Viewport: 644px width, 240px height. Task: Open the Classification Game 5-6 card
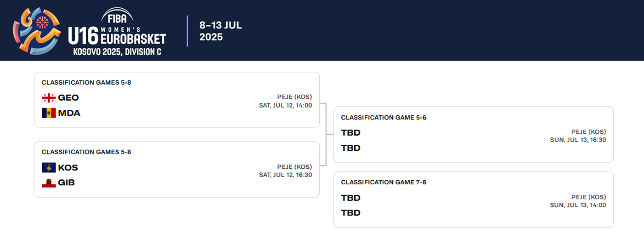[473, 134]
